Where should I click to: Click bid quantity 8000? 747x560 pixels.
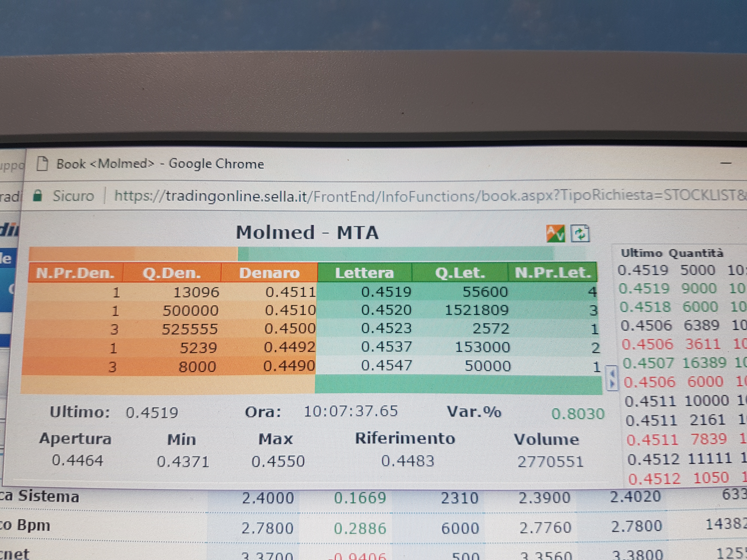[x=197, y=367]
